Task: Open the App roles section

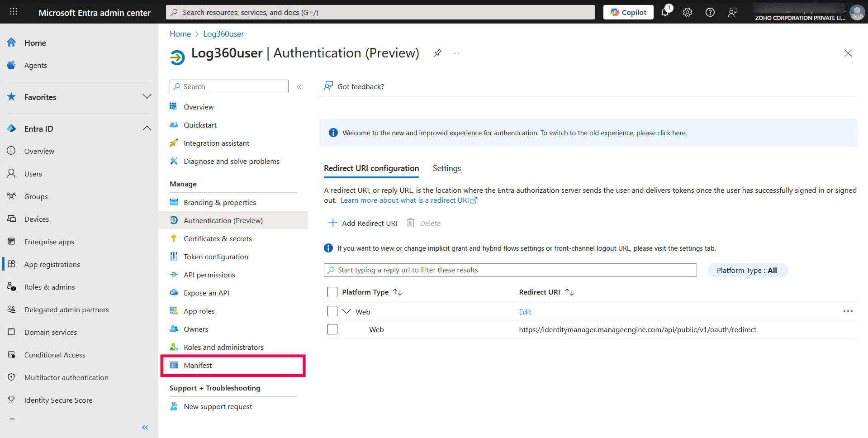Action: (199, 311)
